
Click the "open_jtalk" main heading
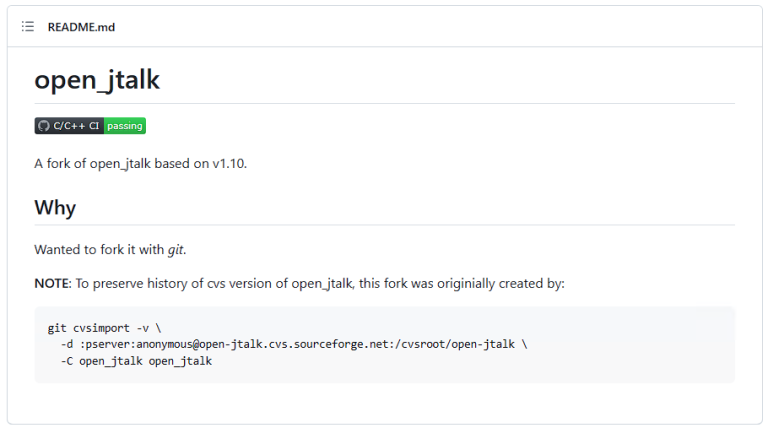pyautogui.click(x=97, y=81)
